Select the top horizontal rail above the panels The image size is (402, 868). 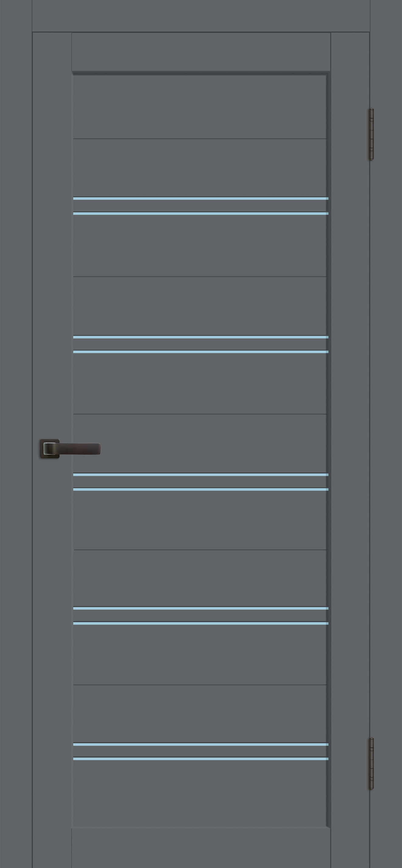pyautogui.click(x=201, y=52)
